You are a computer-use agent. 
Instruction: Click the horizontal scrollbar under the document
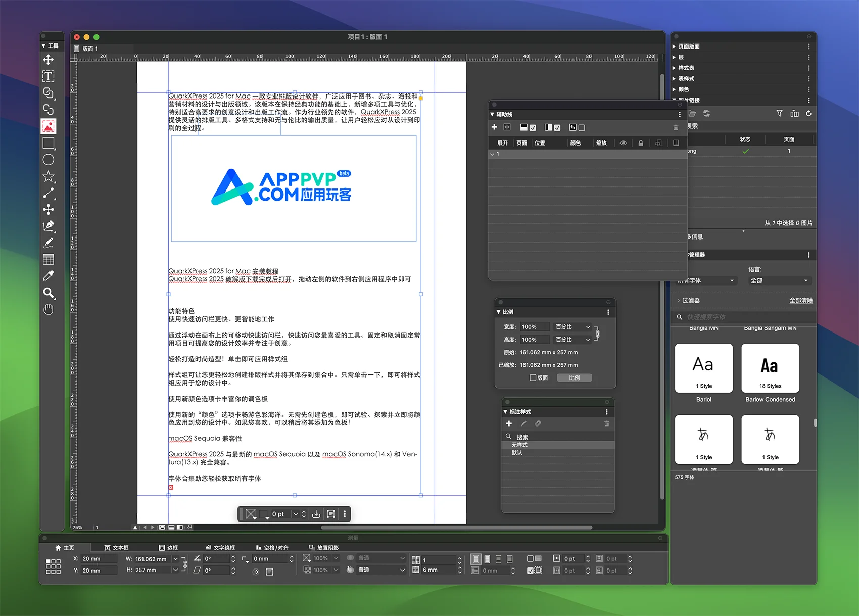coord(456,527)
